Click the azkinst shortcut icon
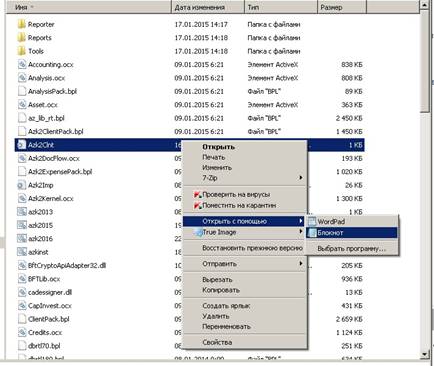Viewport: 434px width, 366px height. [22, 252]
